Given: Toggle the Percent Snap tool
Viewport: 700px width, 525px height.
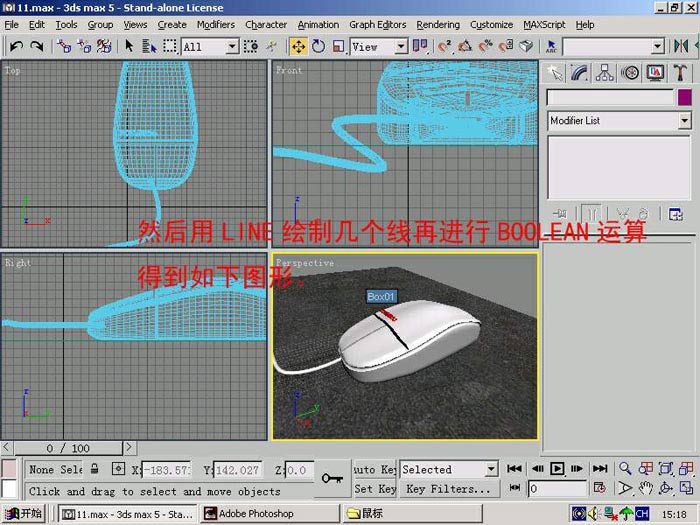Looking at the screenshot, I should pyautogui.click(x=486, y=46).
